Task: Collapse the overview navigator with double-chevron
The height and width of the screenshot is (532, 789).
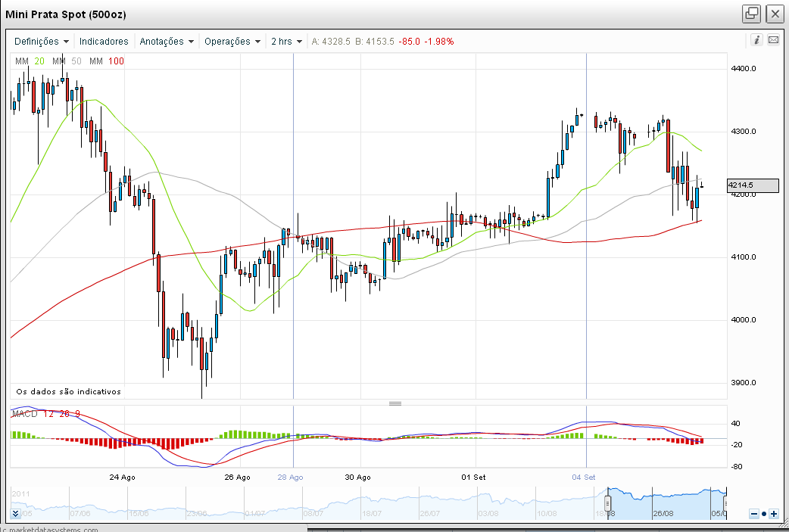Action: [x=15, y=513]
